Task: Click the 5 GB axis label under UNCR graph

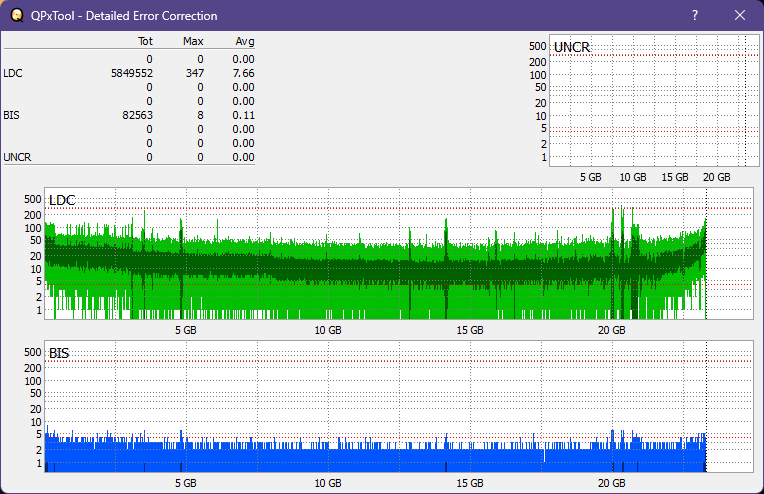Action: (x=591, y=177)
